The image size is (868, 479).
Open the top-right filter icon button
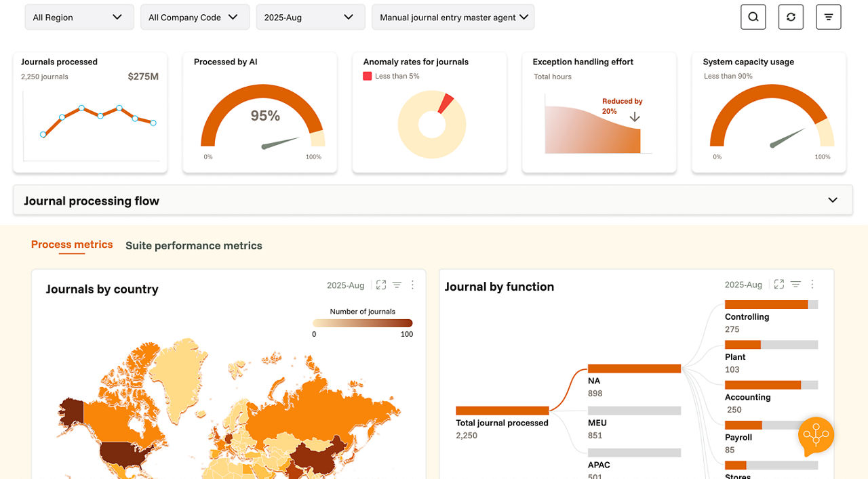(828, 17)
